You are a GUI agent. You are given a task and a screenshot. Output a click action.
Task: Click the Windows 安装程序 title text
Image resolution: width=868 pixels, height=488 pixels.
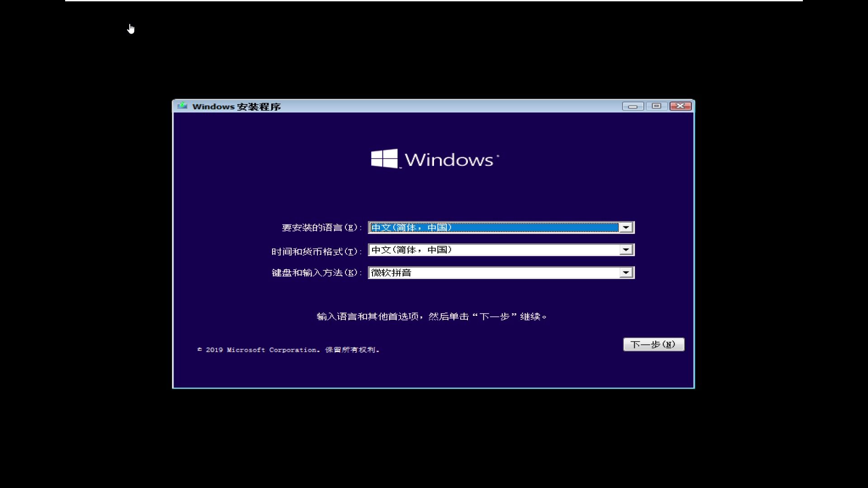click(236, 107)
